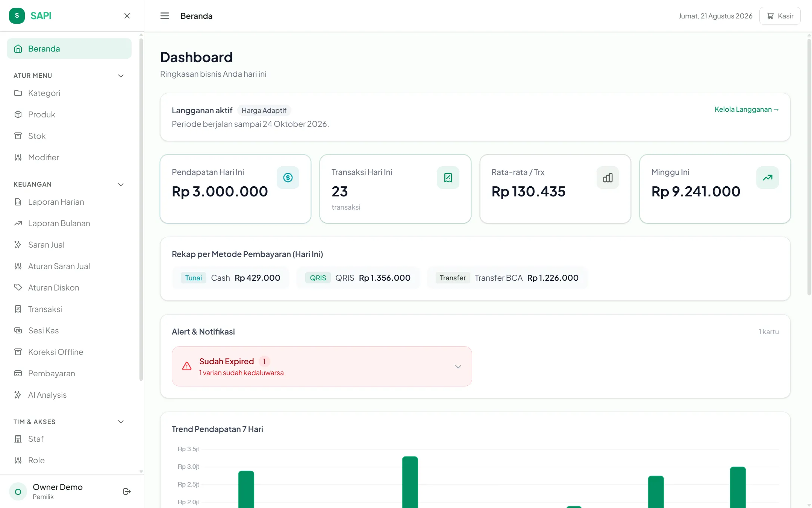Click the Rp 3.000.000 revenue value
This screenshot has width=812, height=508.
coord(220,192)
